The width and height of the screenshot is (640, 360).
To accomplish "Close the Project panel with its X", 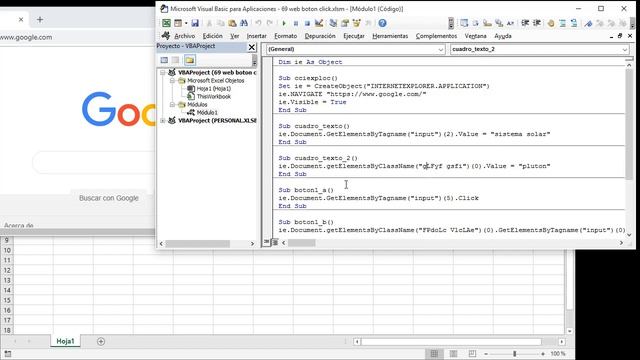I will (x=252, y=47).
